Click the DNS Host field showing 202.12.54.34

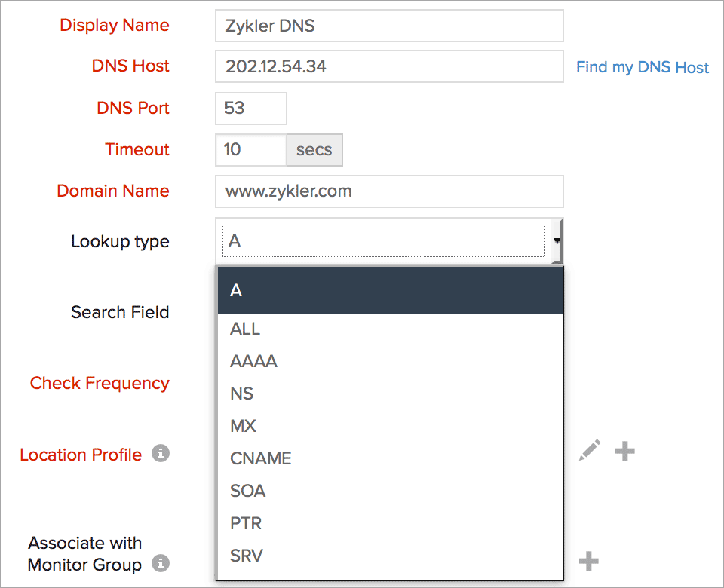tap(389, 66)
